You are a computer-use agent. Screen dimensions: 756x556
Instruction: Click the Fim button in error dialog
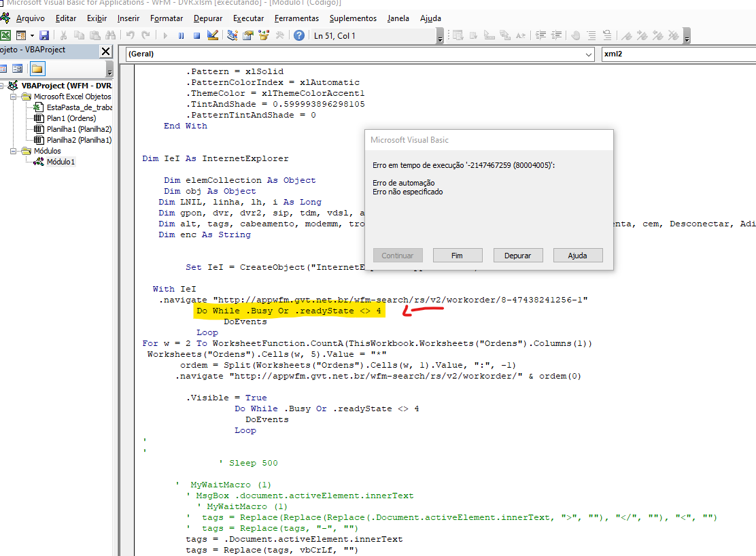[x=457, y=256]
